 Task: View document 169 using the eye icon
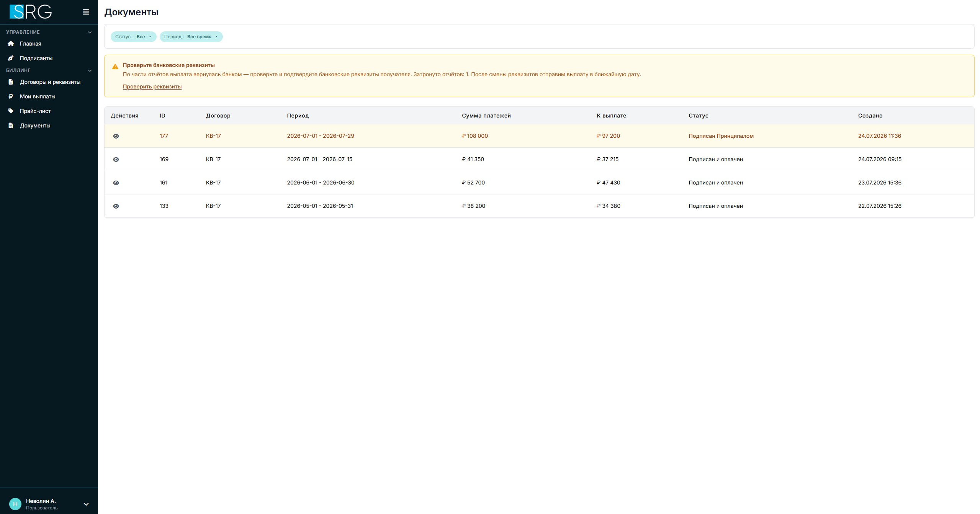coord(116,160)
